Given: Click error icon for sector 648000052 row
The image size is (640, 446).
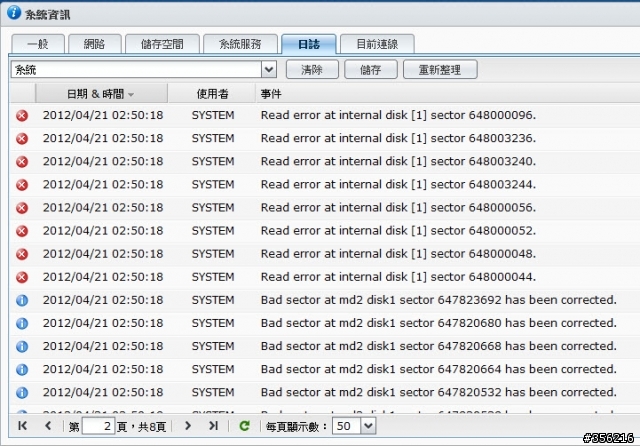Looking at the screenshot, I should [x=22, y=231].
